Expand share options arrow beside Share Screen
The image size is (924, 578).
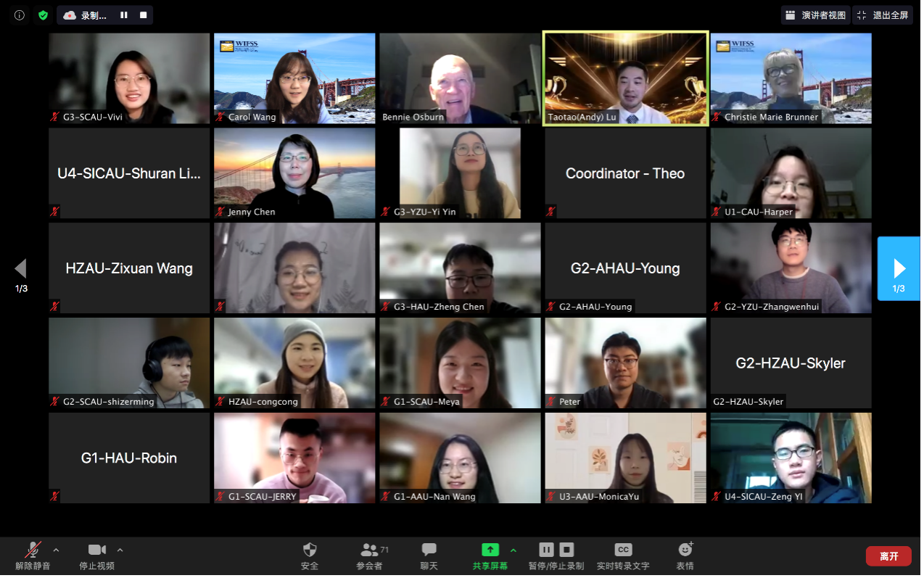click(513, 550)
